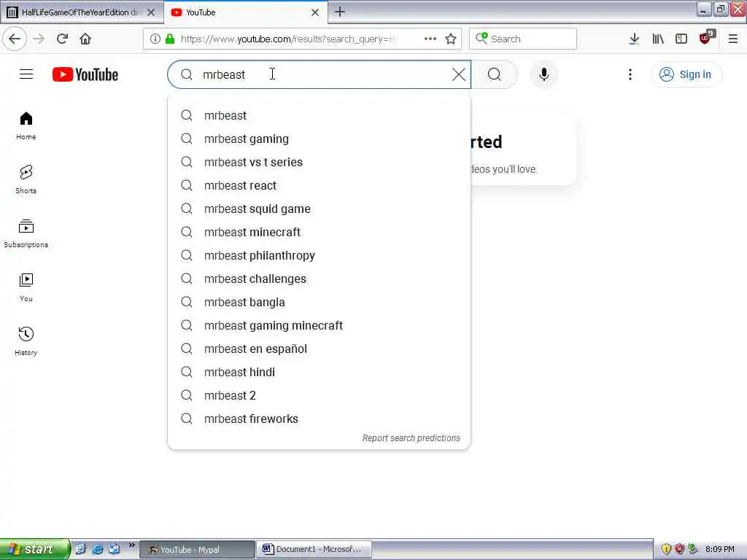Open page actions three-dot menu
Image resolution: width=747 pixels, height=560 pixels.
[x=430, y=39]
